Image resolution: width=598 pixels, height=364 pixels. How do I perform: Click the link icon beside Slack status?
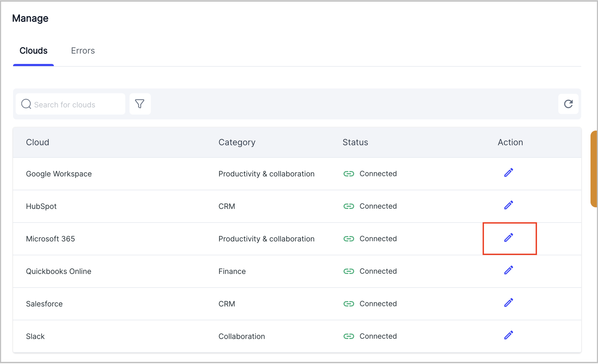[349, 336]
